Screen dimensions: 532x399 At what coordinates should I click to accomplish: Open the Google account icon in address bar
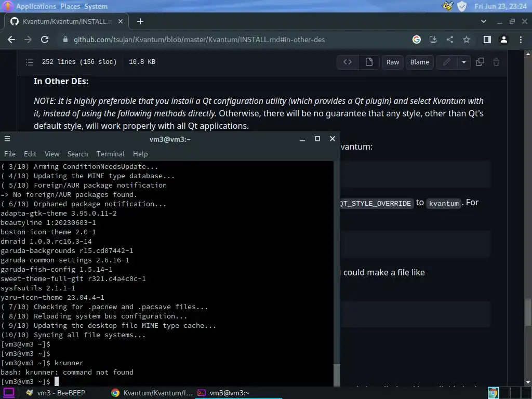click(x=417, y=39)
